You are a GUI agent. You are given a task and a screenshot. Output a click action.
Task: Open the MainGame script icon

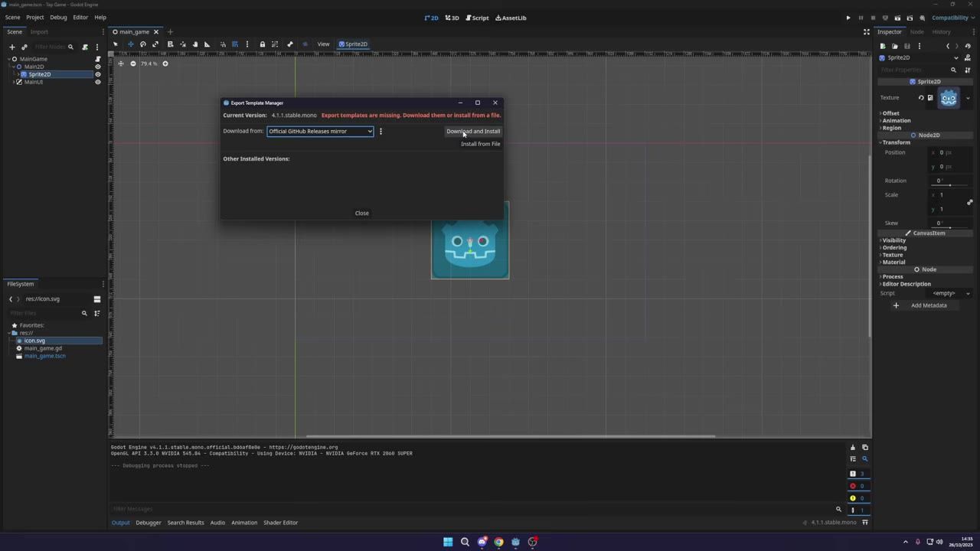tap(97, 59)
